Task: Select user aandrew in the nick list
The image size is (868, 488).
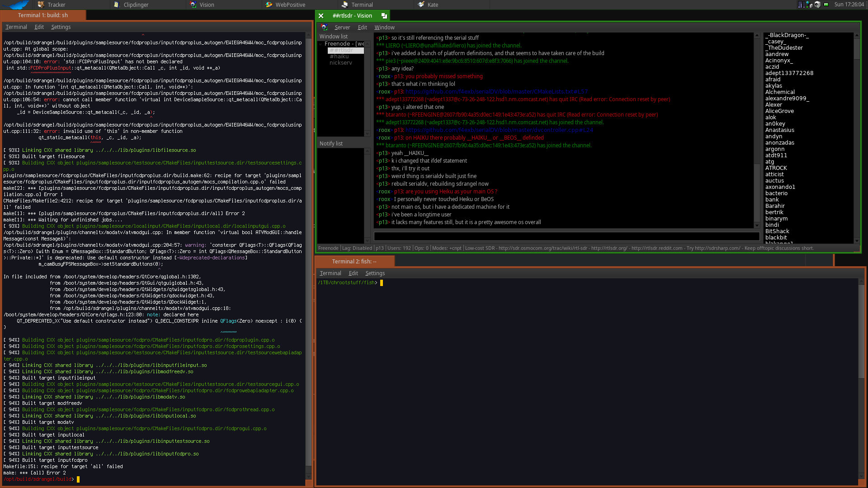Action: [777, 54]
